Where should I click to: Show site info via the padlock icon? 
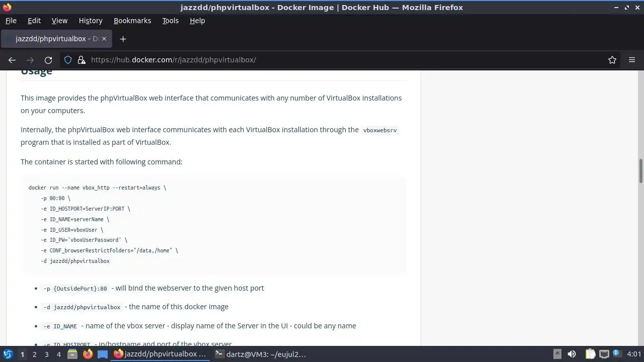(82, 60)
